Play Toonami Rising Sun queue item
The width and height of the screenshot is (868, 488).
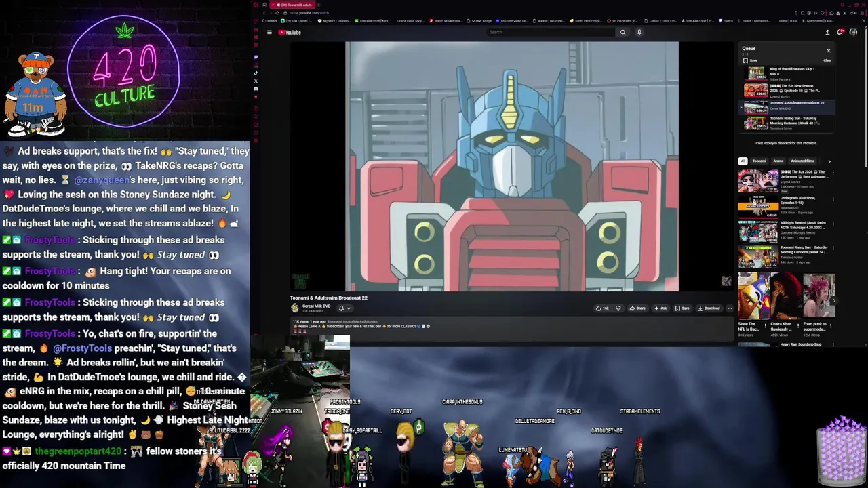787,123
